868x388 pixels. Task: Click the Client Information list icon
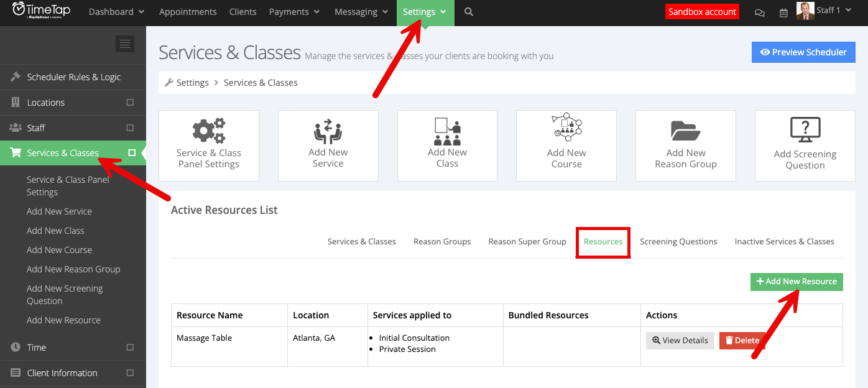[x=16, y=372]
